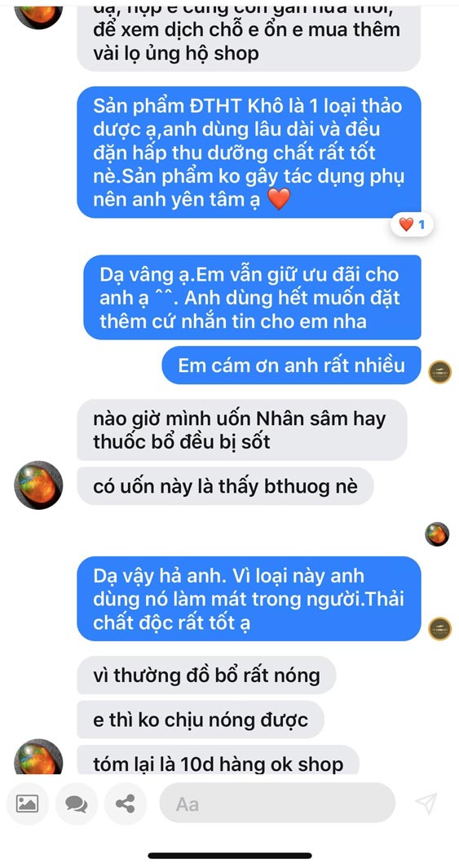Screen dimensions: 459x868
Task: Select the 'Dạ vâng ạ' blue message
Action: [252, 297]
